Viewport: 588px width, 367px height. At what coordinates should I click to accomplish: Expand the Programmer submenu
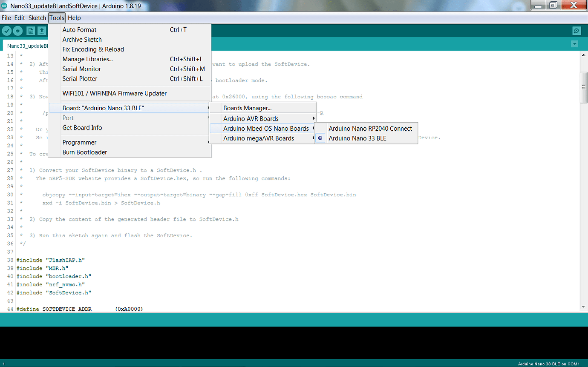point(130,143)
